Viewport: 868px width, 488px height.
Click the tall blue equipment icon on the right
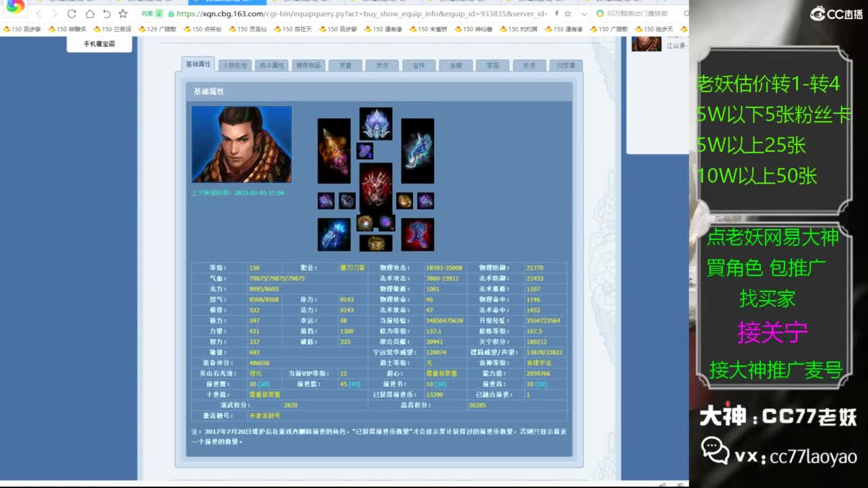click(x=417, y=151)
